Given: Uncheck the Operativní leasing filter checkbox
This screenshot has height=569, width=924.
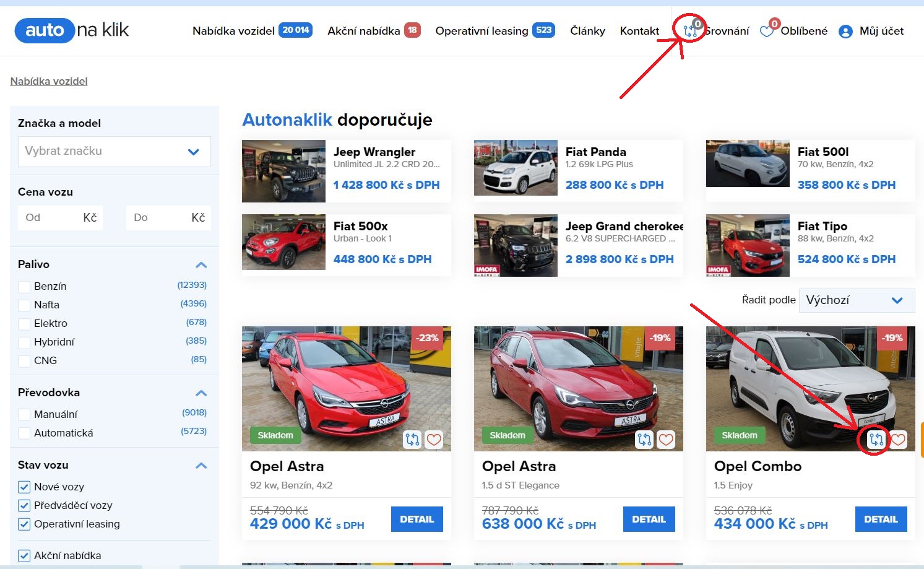Looking at the screenshot, I should [x=24, y=524].
